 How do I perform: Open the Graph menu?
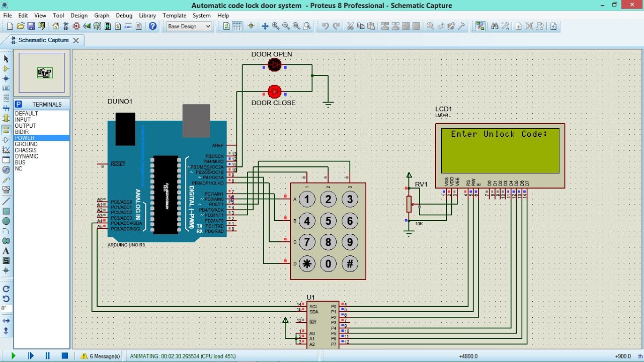coord(102,16)
